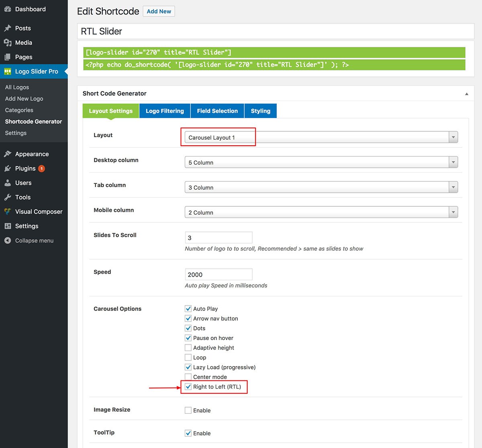482x448 pixels.
Task: Open the Layout dropdown
Action: click(321, 137)
